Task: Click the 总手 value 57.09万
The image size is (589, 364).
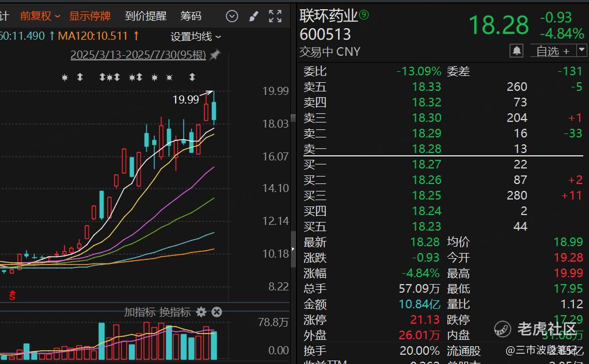Action: [419, 289]
